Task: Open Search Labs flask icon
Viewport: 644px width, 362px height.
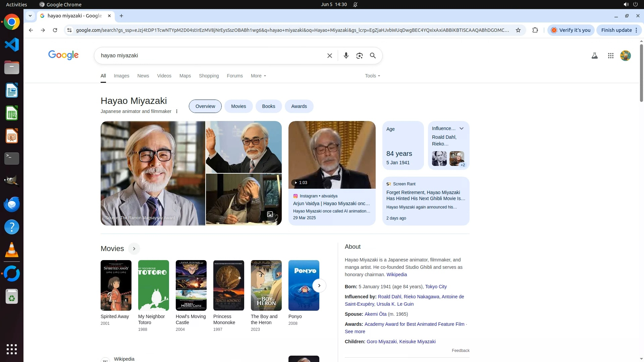Action: 594,56
